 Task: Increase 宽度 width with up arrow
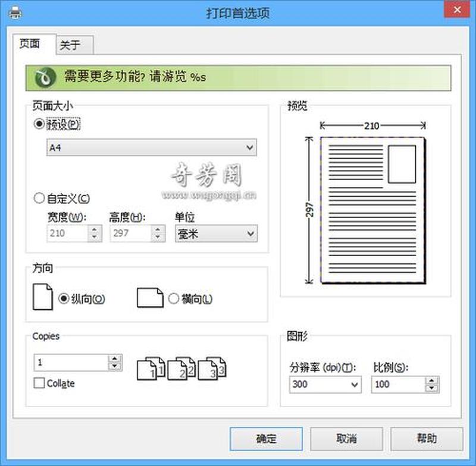[x=95, y=229]
